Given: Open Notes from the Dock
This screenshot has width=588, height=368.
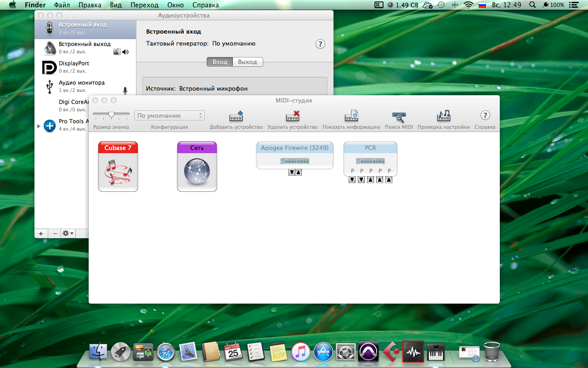Looking at the screenshot, I should pos(278,352).
